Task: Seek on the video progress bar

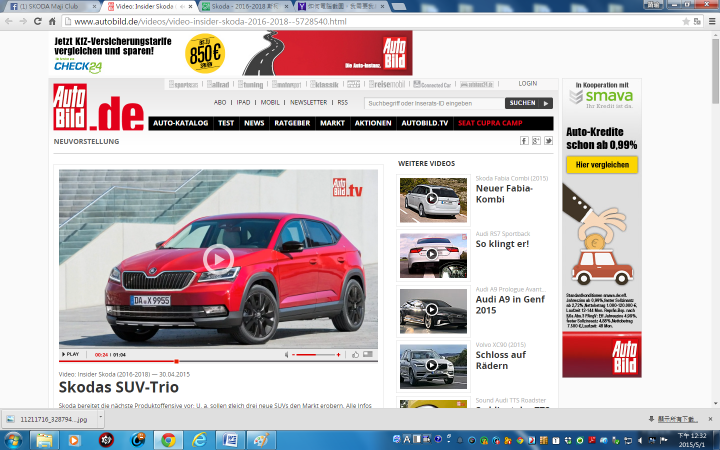Action: click(218, 361)
